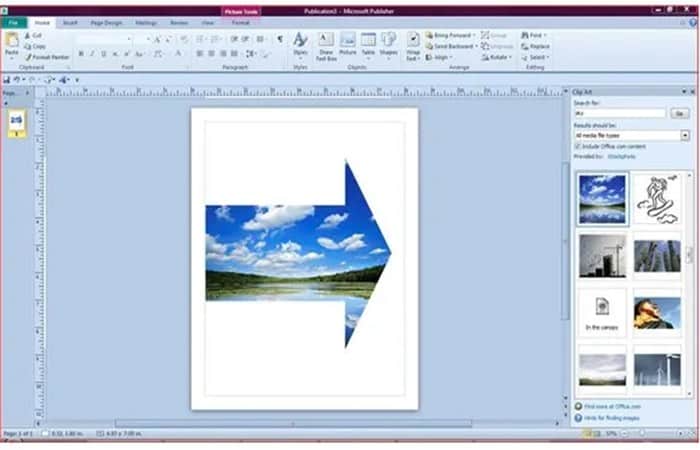
Task: Click the Paste icon
Action: [x=12, y=45]
